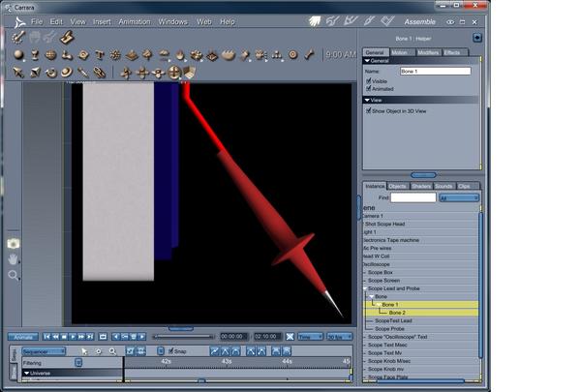Click the 43s timeline marker
Image resolution: width=581 pixels, height=392 pixels.
coord(227,360)
